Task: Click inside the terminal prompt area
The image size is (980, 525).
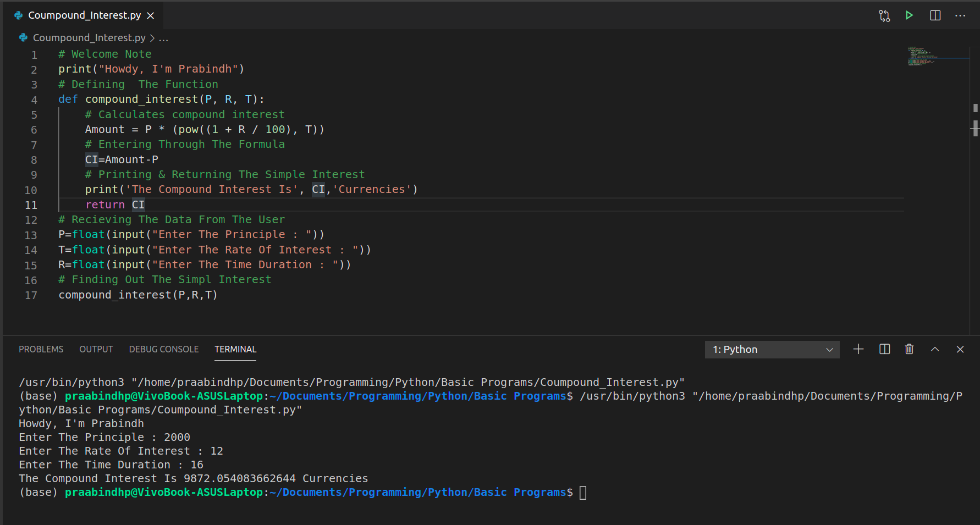Action: pyautogui.click(x=585, y=493)
